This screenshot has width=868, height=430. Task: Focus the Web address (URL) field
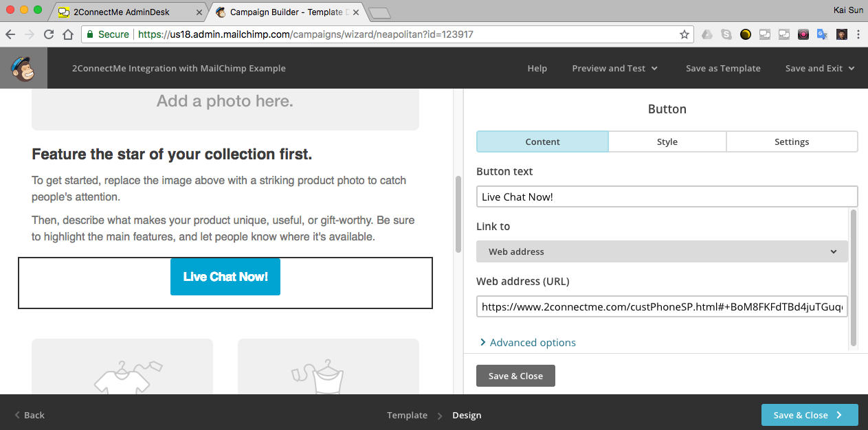(x=663, y=306)
